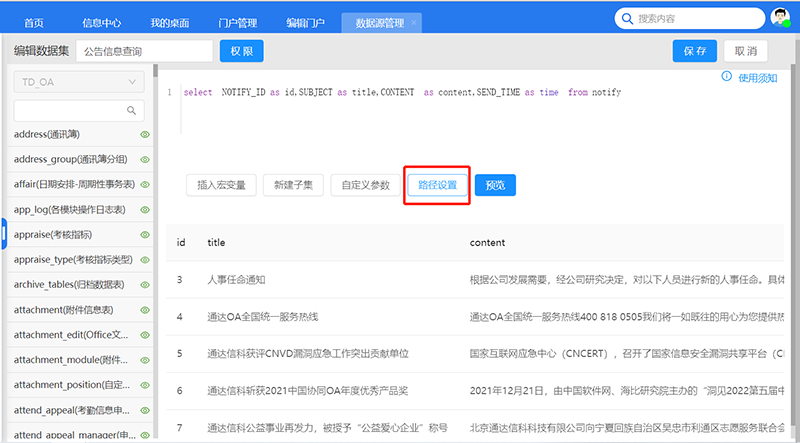This screenshot has height=443, width=800.
Task: Click the search icon in table filter box
Action: tap(131, 110)
